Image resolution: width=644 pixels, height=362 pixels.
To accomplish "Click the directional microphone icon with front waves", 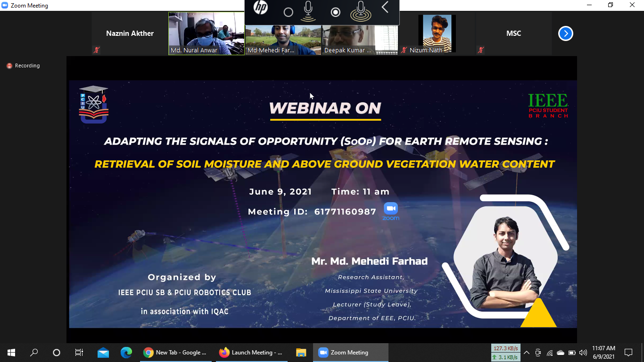I will [x=308, y=12].
